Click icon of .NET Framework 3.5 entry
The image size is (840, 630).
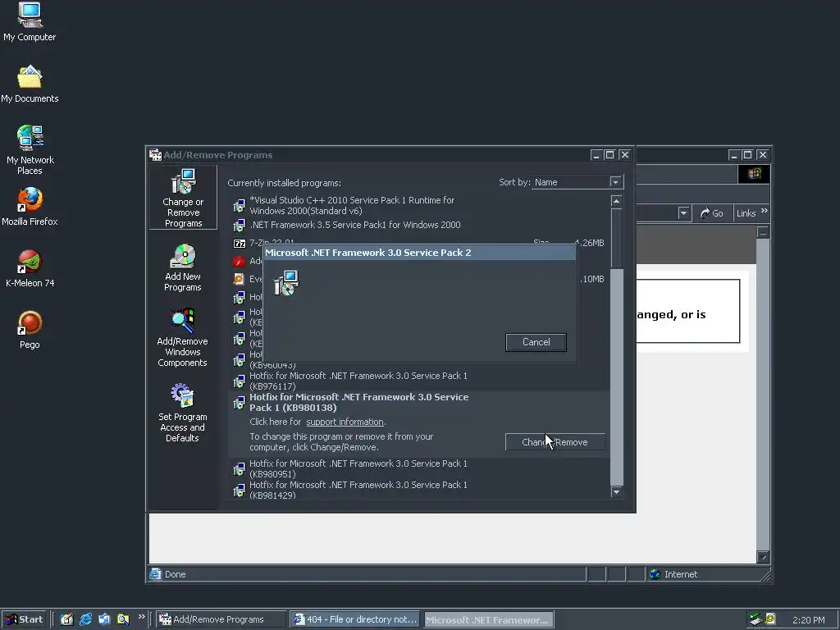coord(239,225)
